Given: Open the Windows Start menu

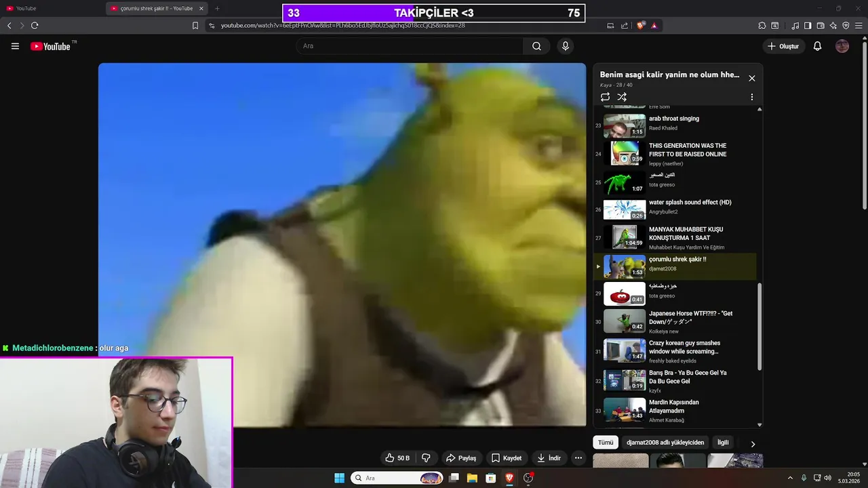Looking at the screenshot, I should click(339, 478).
